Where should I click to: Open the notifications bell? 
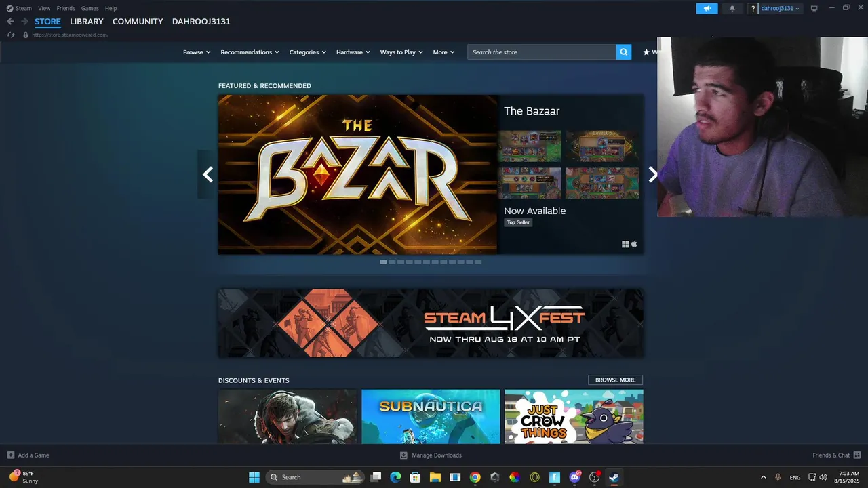pyautogui.click(x=732, y=8)
